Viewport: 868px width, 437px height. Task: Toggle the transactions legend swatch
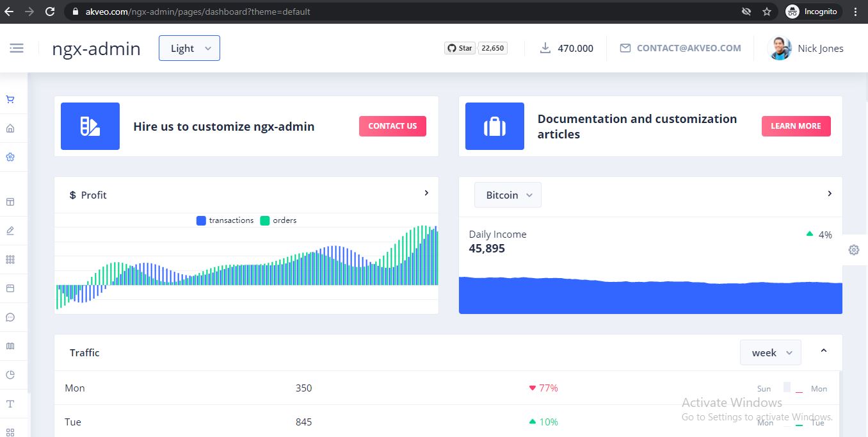(201, 220)
